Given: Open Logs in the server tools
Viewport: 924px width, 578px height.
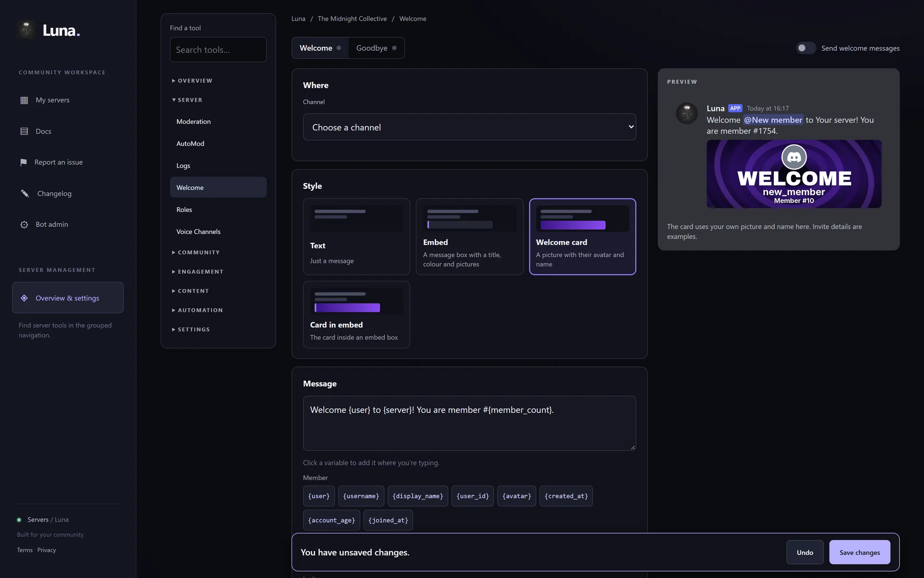Looking at the screenshot, I should click(218, 166).
